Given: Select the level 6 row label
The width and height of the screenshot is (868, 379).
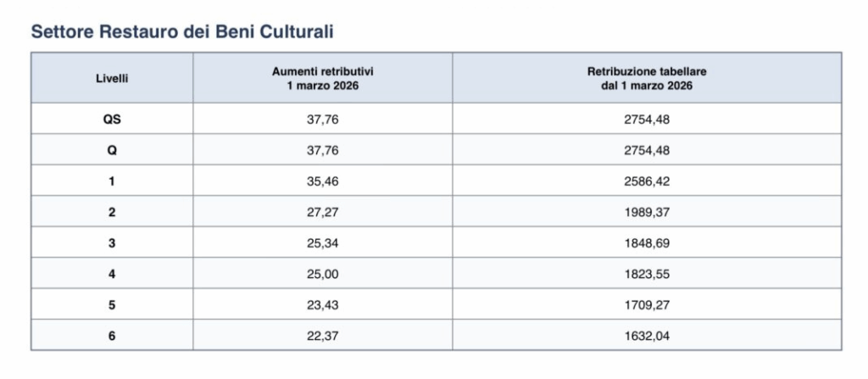Looking at the screenshot, I should (112, 334).
